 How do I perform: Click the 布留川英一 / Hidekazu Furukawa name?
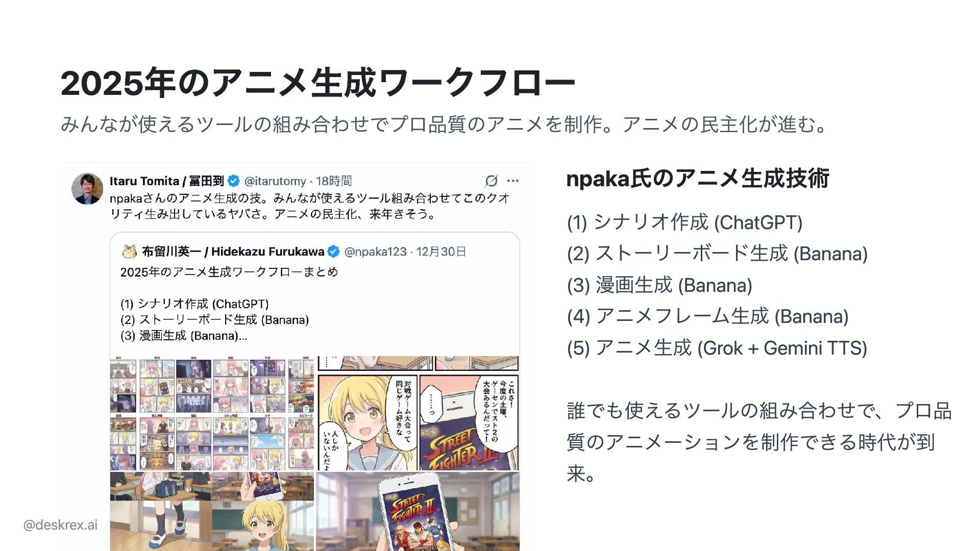(x=233, y=252)
